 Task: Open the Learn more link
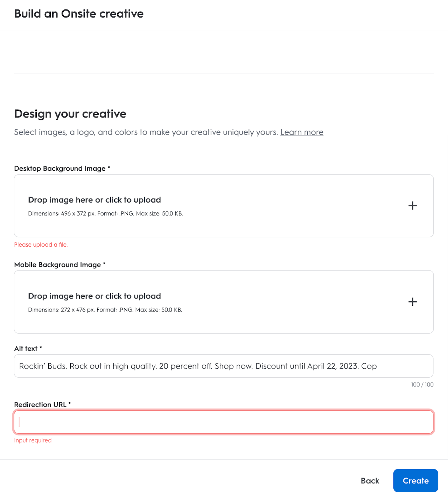(x=302, y=132)
